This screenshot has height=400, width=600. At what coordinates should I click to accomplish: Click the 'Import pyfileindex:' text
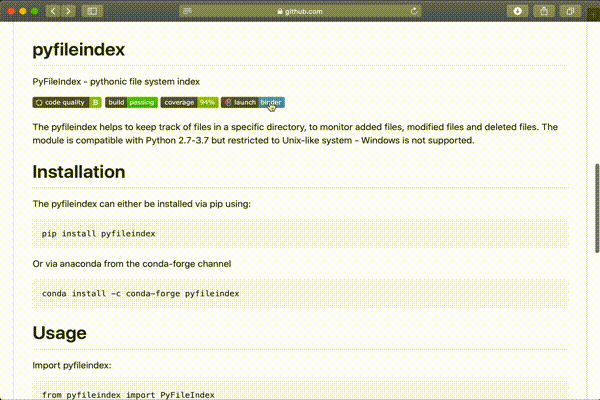click(72, 365)
